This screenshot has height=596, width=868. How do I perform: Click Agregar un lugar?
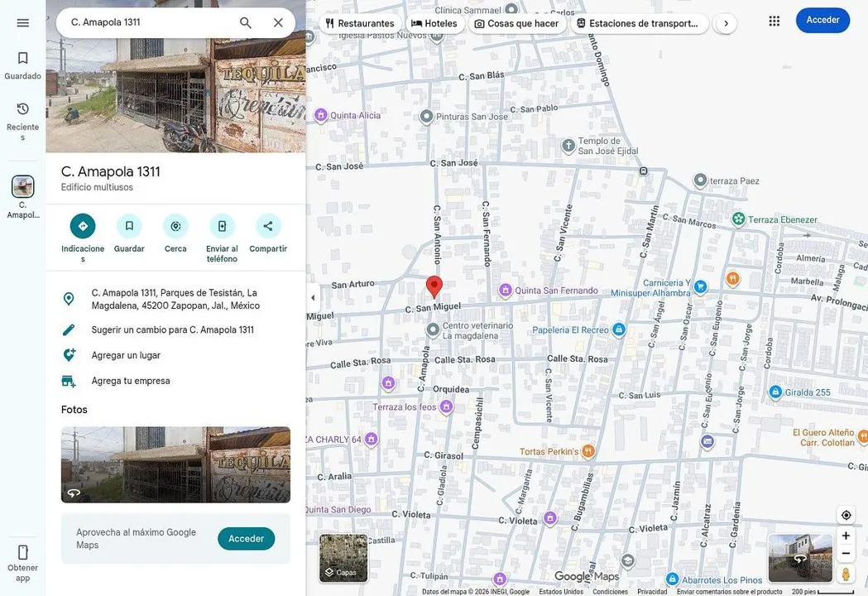pyautogui.click(x=176, y=355)
